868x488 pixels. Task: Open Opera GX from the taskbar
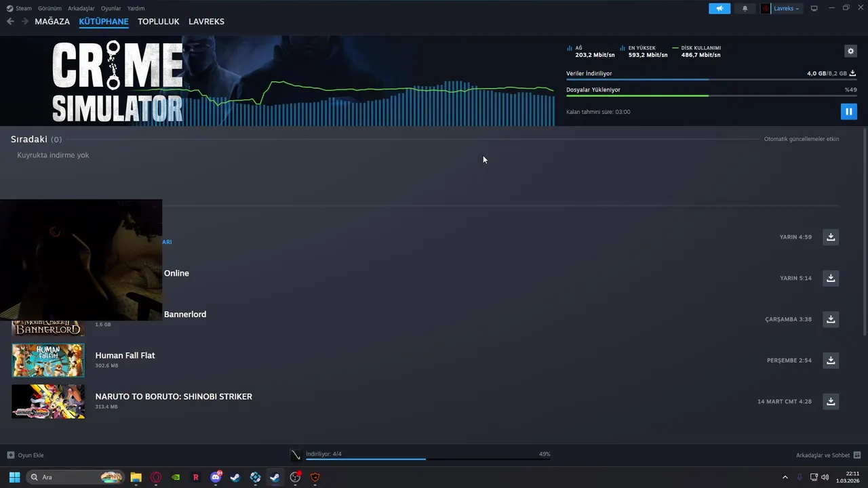[x=156, y=477]
